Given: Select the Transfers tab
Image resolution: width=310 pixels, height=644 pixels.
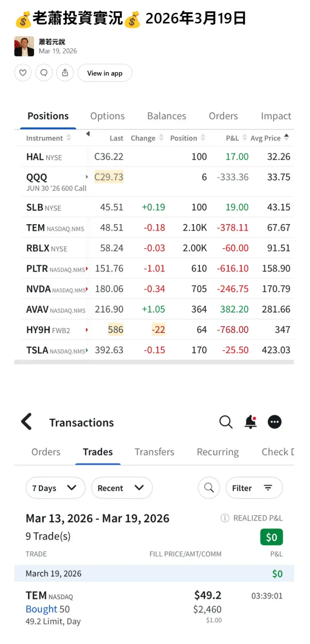Looking at the screenshot, I should pos(154,452).
